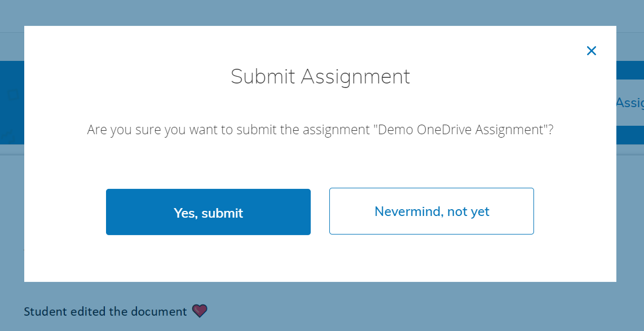This screenshot has width=644, height=331.
Task: Cancel using "Nevermind, not yet"
Action: [431, 211]
